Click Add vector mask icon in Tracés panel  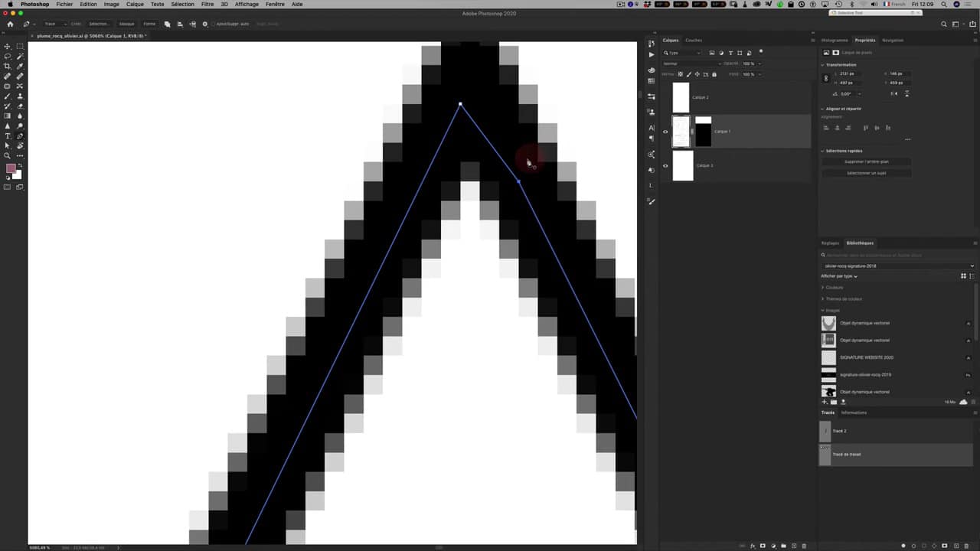coord(944,546)
